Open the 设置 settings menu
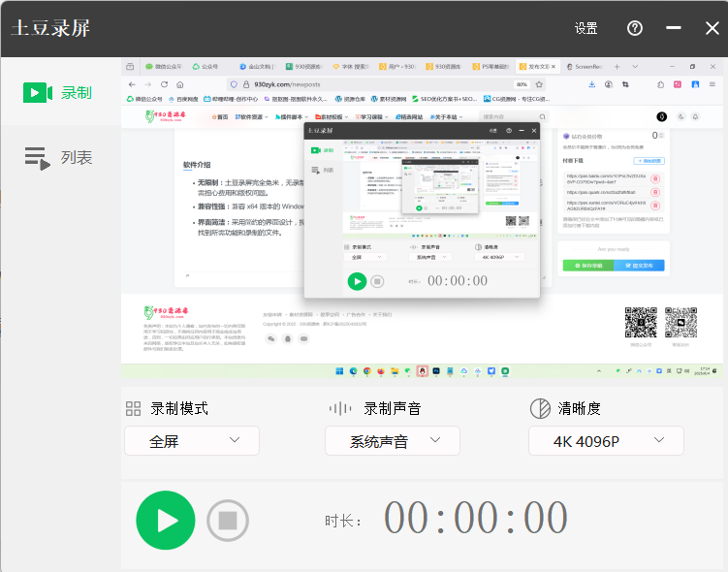Viewport: 728px width, 572px height. [586, 28]
